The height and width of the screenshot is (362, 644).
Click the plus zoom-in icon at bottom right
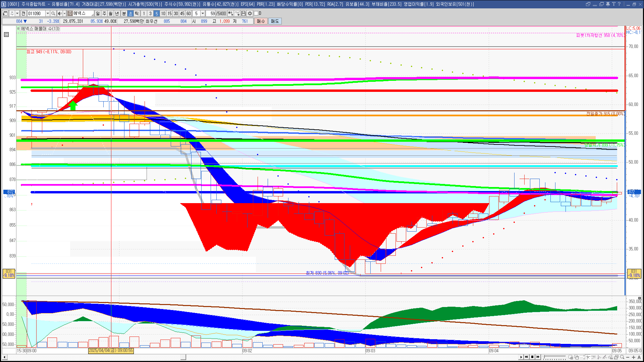tap(634, 357)
